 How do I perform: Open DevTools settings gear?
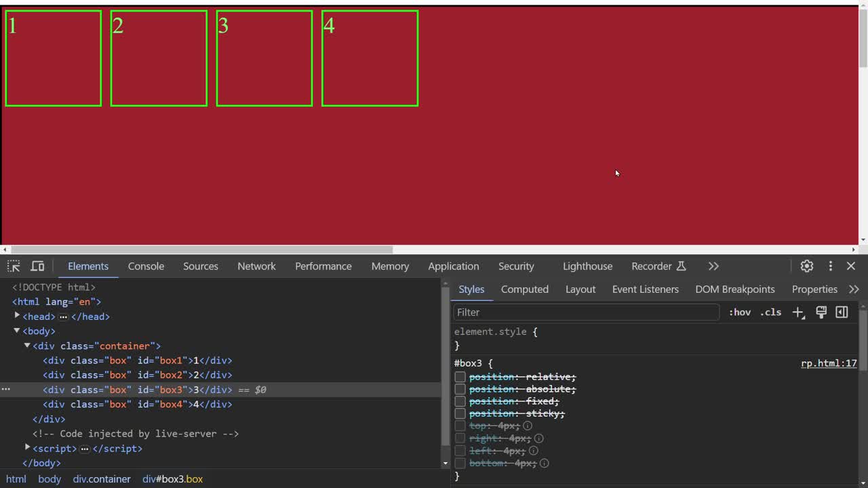click(807, 266)
